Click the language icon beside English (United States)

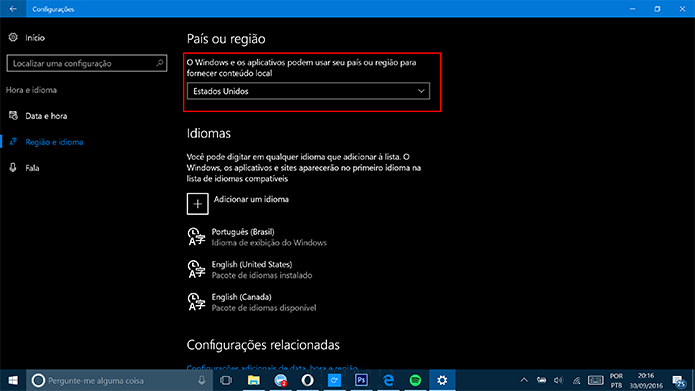point(196,269)
